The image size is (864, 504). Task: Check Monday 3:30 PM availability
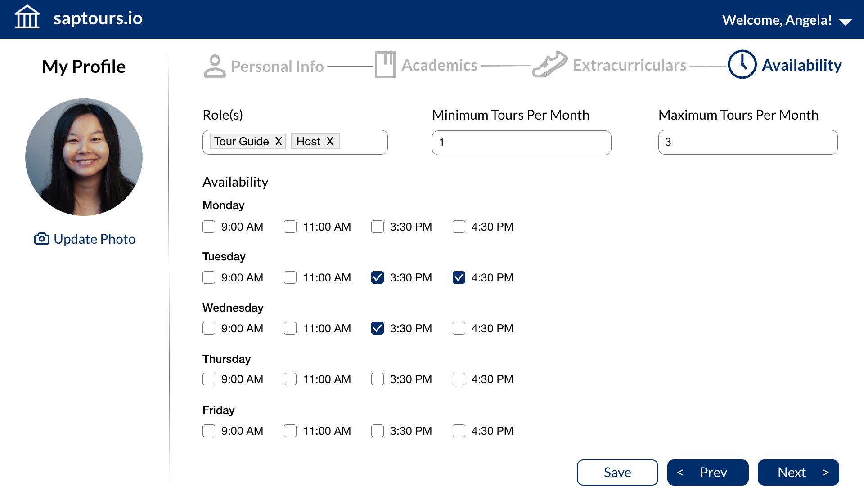click(x=378, y=227)
